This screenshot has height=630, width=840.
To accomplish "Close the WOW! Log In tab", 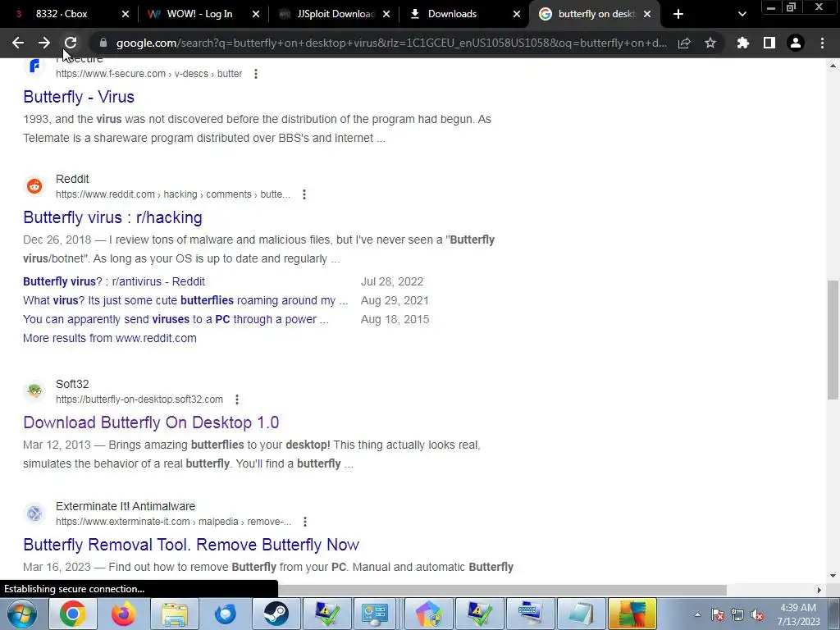I will [x=256, y=15].
